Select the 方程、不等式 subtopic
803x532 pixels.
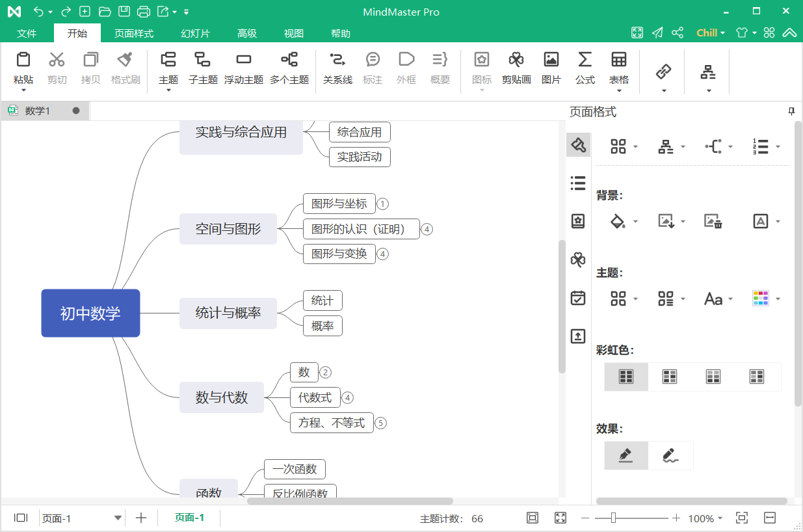pos(332,423)
